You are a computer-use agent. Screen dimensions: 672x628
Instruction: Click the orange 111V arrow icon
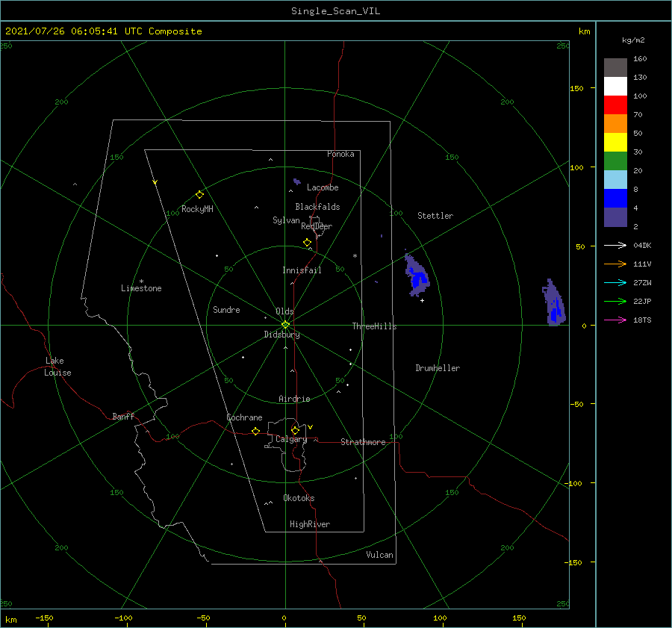point(615,264)
